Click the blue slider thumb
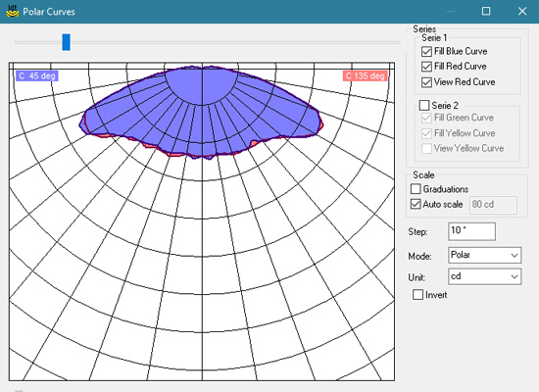The width and height of the screenshot is (539, 392). tap(66, 42)
